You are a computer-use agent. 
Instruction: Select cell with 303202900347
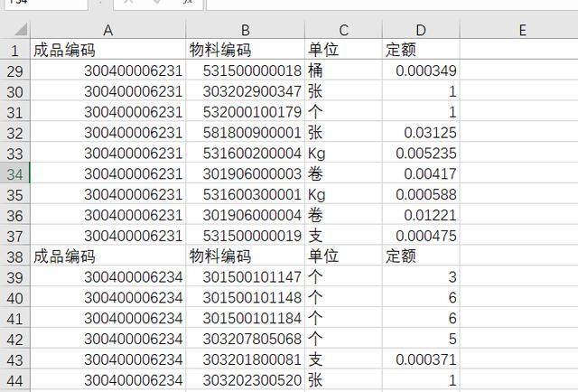[x=246, y=91]
